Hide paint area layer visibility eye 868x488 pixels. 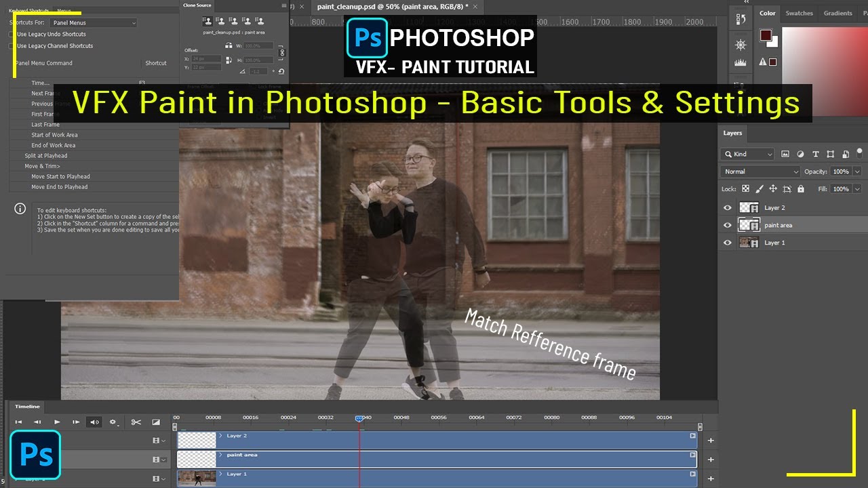[728, 225]
